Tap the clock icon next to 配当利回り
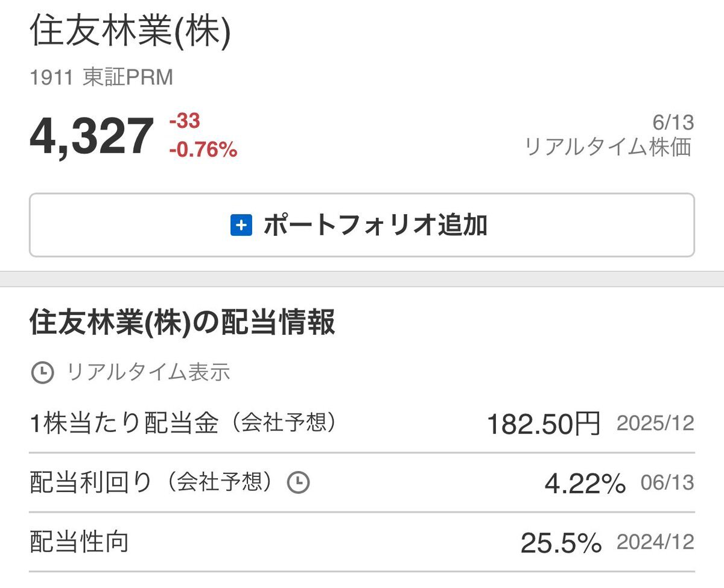Screen dimensions: 724x588 tap(298, 482)
